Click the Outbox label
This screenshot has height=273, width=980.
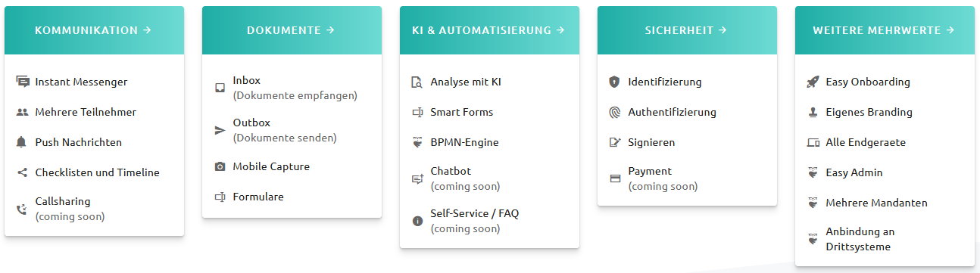point(251,123)
